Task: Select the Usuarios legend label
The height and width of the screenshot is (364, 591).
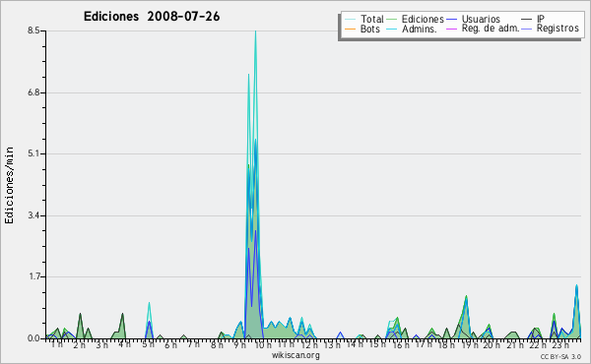Action: [x=481, y=19]
